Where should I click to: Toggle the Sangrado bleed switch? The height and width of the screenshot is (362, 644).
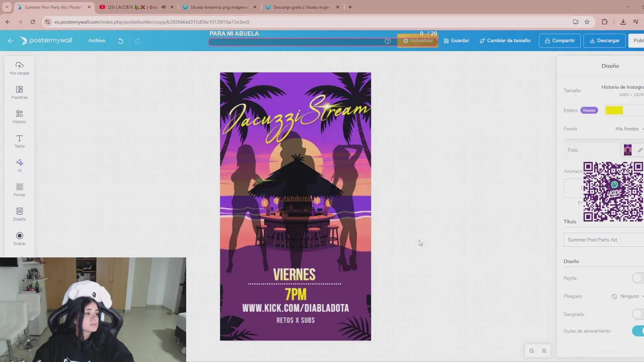[638, 314]
